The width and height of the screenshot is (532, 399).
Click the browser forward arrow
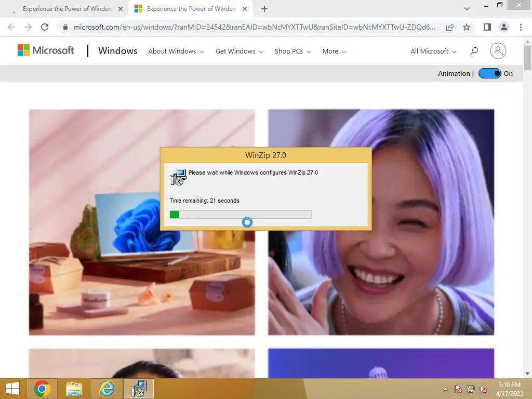(x=28, y=27)
